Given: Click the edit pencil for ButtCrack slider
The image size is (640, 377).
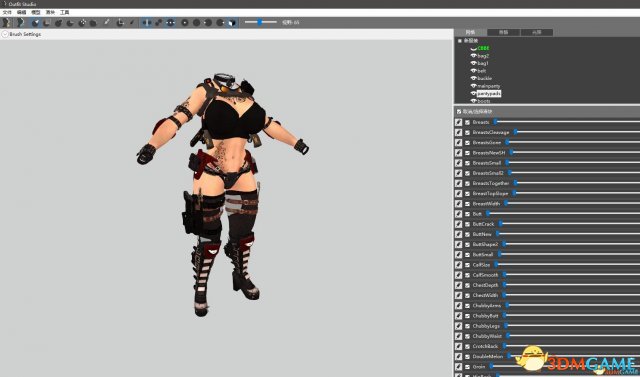Looking at the screenshot, I should coord(459,224).
